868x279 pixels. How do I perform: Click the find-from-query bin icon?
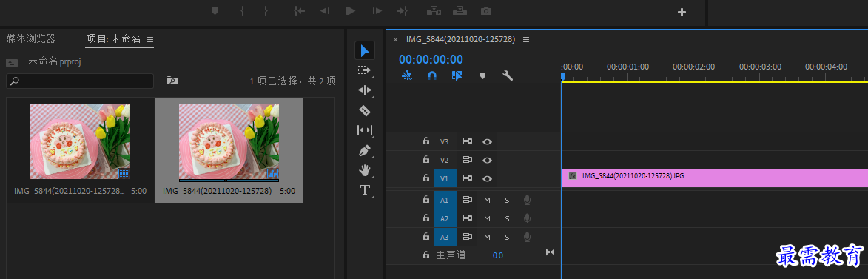(x=172, y=81)
